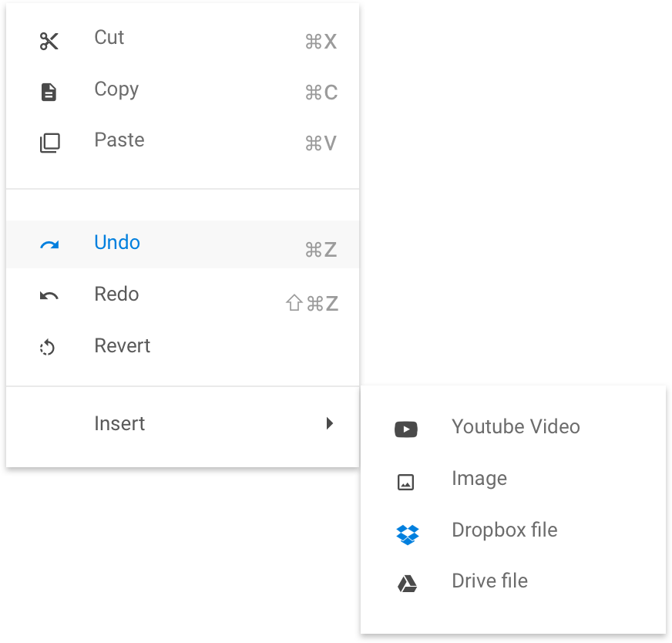
Task: Click the scissors icon beside Cut
Action: 49,42
